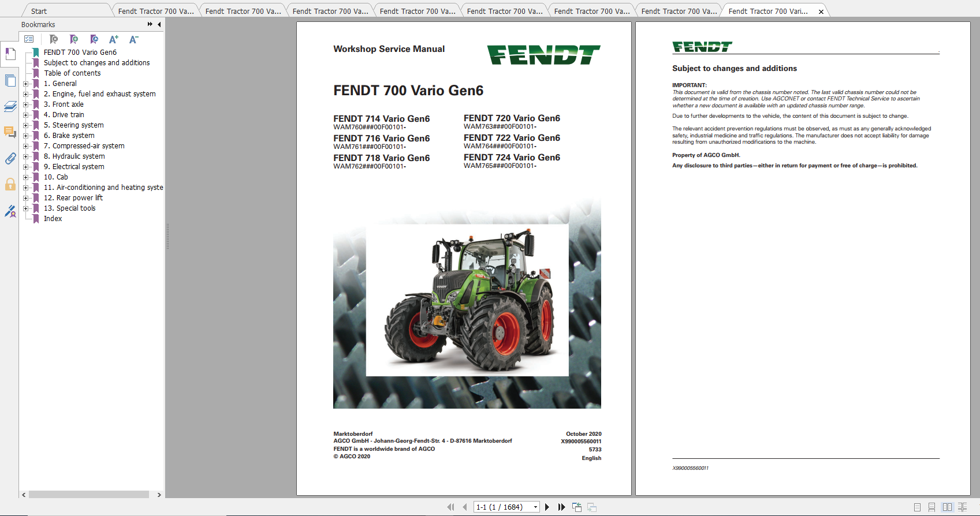980x516 pixels.
Task: Go to the next page
Action: click(x=547, y=507)
